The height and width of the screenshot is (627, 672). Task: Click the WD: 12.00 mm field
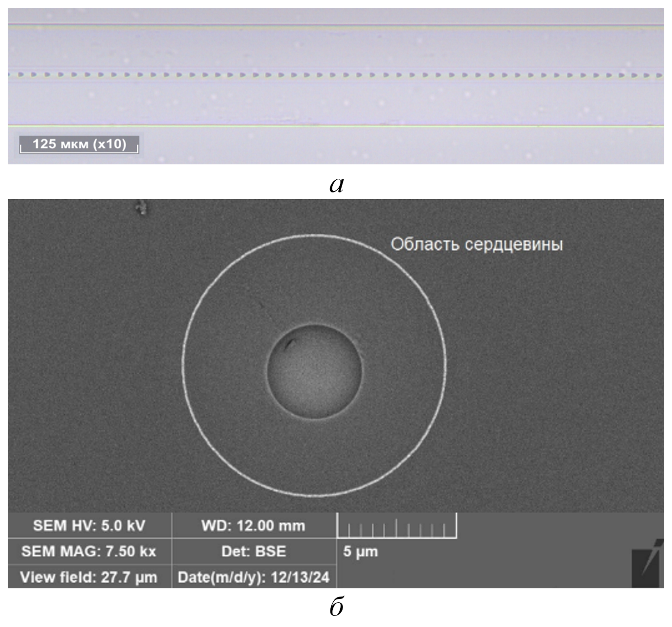coord(253,525)
